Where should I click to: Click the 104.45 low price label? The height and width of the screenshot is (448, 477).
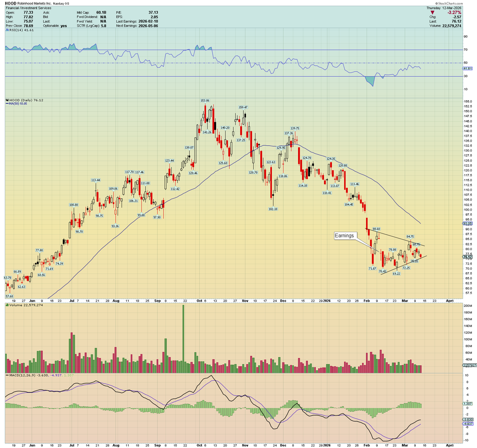click(349, 204)
